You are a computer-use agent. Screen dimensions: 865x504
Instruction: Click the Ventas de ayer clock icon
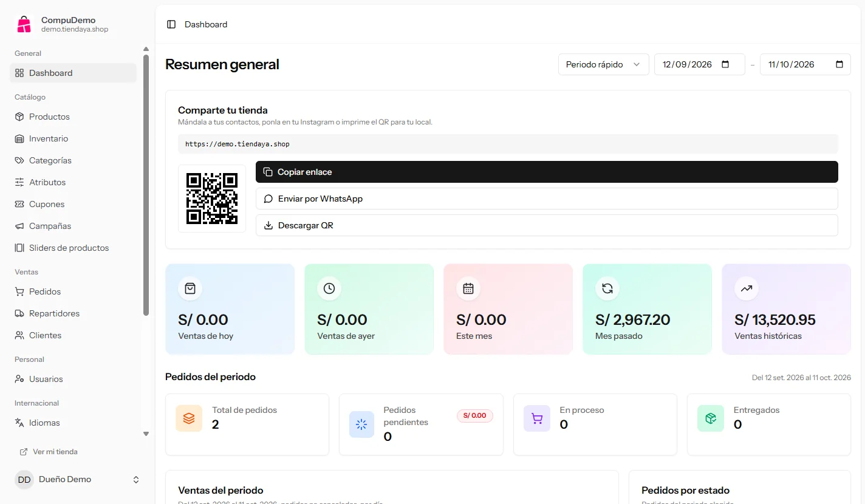[329, 288]
